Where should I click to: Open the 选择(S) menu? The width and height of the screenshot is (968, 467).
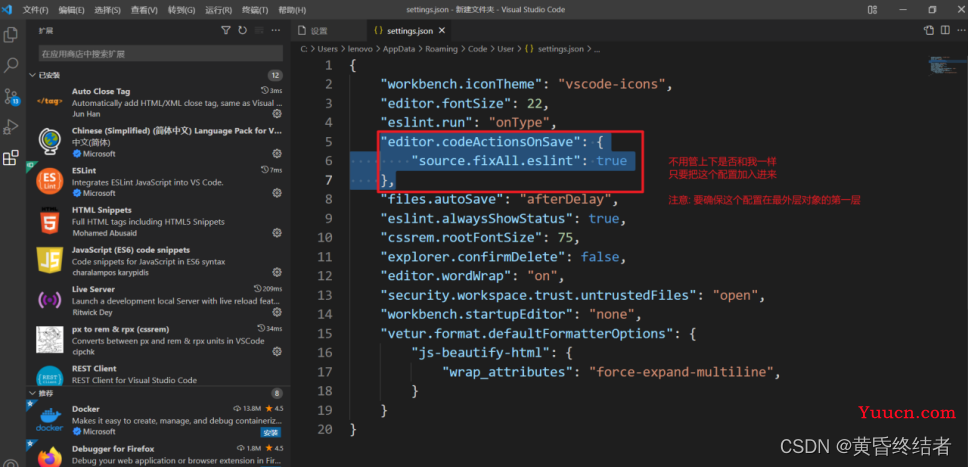click(x=107, y=10)
